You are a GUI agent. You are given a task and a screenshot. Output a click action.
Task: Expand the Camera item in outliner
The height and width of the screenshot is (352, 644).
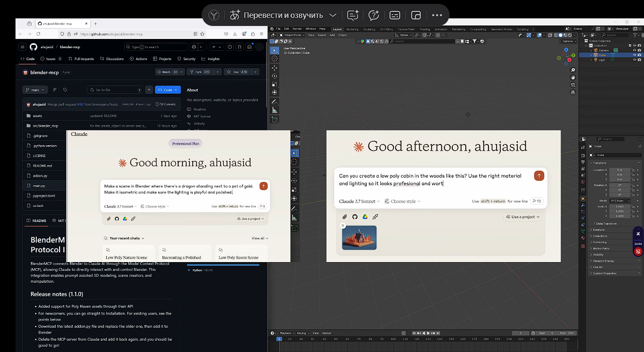click(x=591, y=50)
